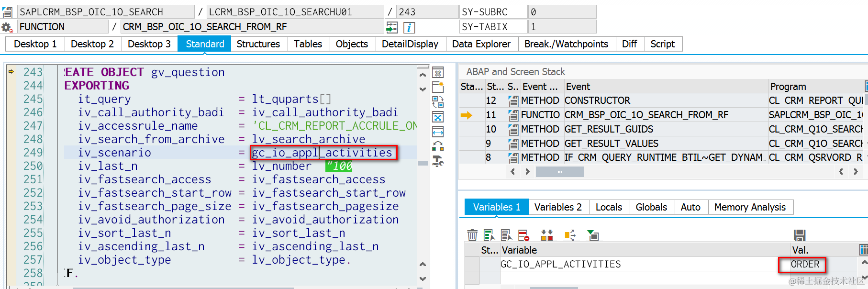Viewport: 868px width, 289px height.
Task: Click the stack icon in the CRM_BSP_OIC_1O_SEARCH_FROM_RF stack row
Action: point(513,115)
